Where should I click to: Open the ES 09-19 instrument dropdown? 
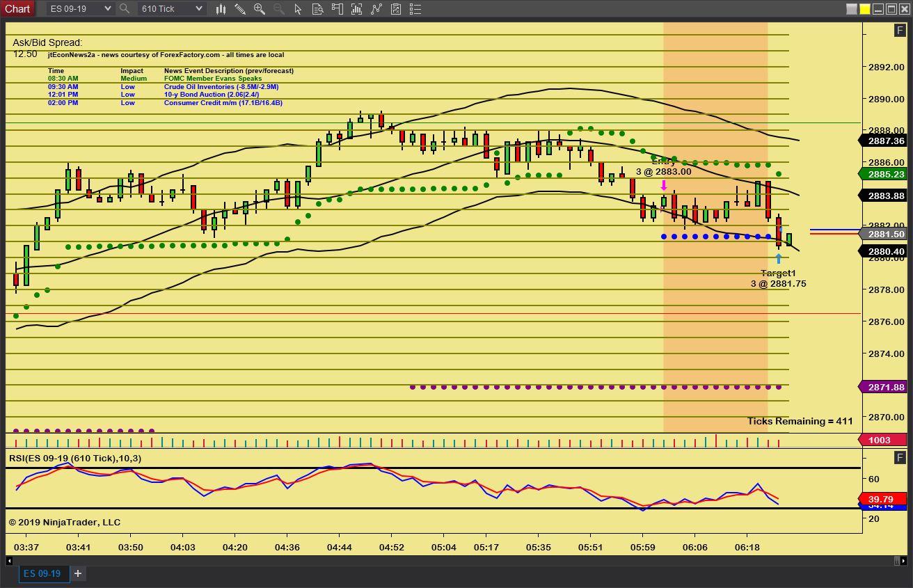pyautogui.click(x=80, y=8)
